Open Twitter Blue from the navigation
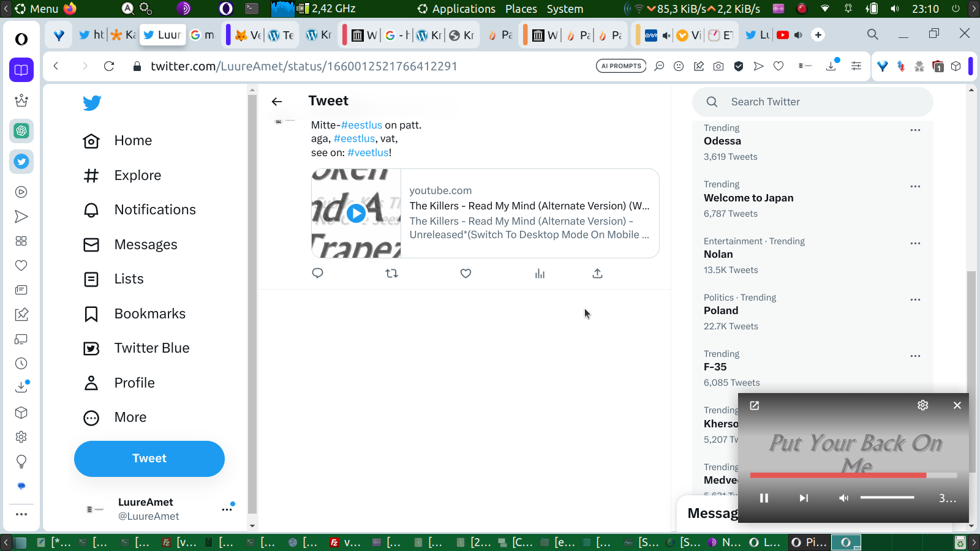 click(136, 348)
